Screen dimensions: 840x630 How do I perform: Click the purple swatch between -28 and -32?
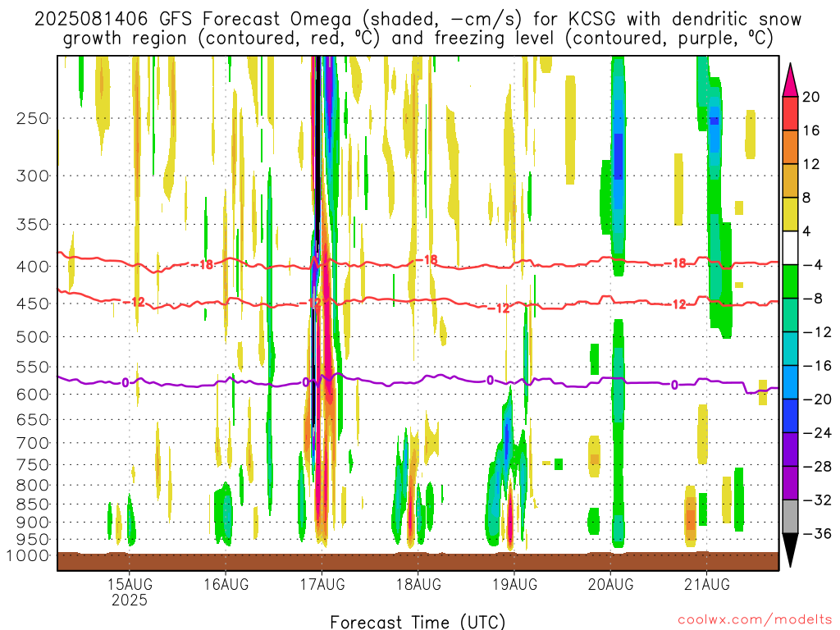tap(790, 483)
